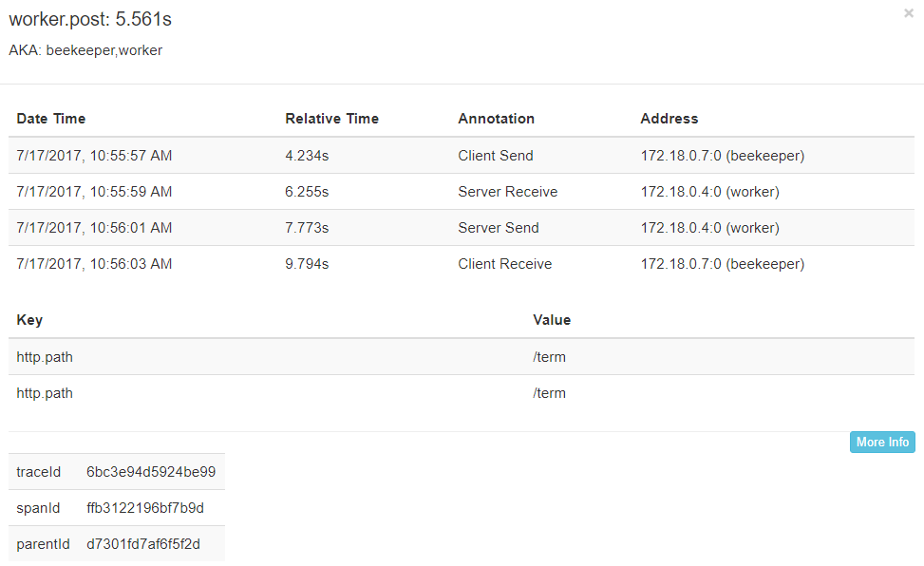This screenshot has height=566, width=924.
Task: Click the 10:55:59 AM timestamp cell
Action: (94, 192)
